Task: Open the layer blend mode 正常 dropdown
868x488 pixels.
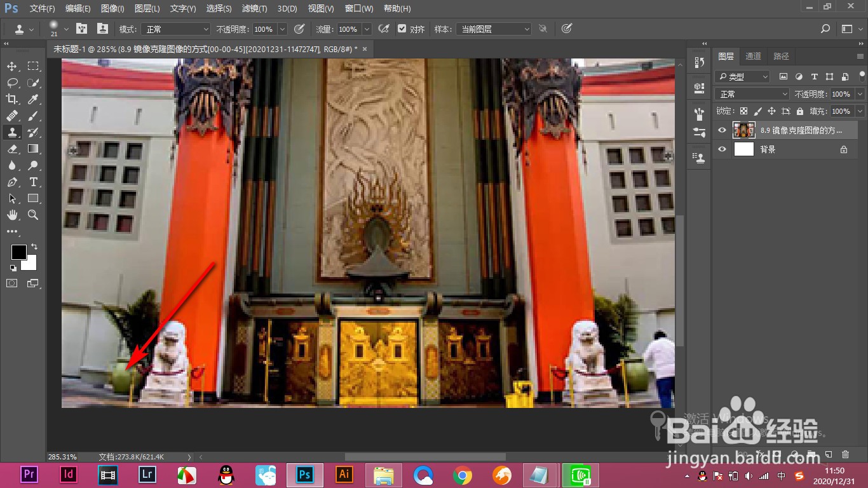Action: pos(752,94)
